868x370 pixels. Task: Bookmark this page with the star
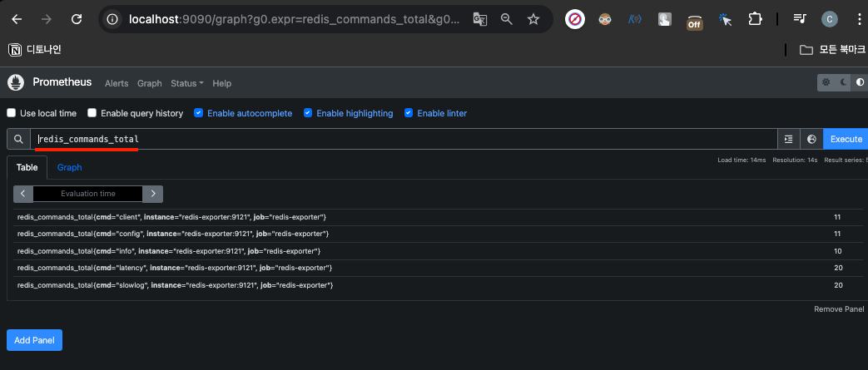533,19
